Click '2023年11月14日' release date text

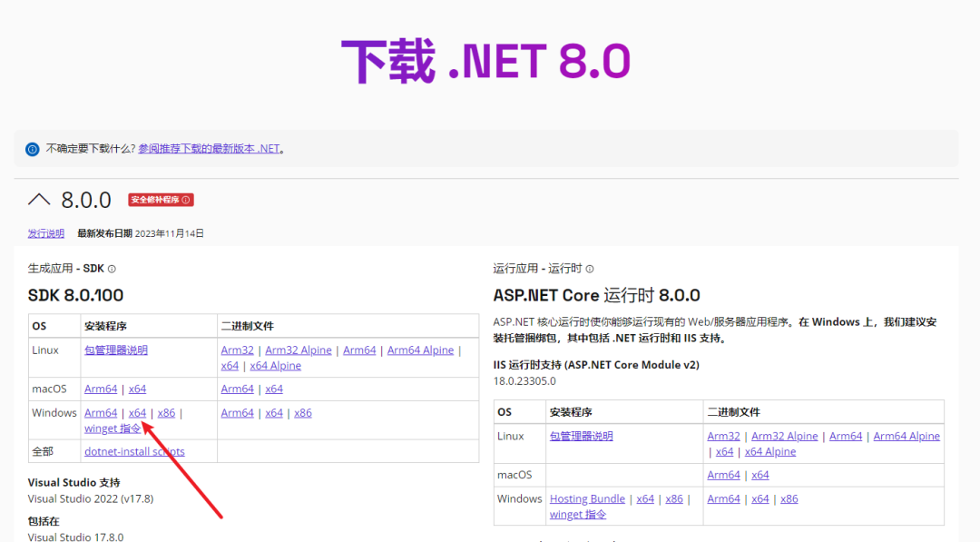point(170,233)
